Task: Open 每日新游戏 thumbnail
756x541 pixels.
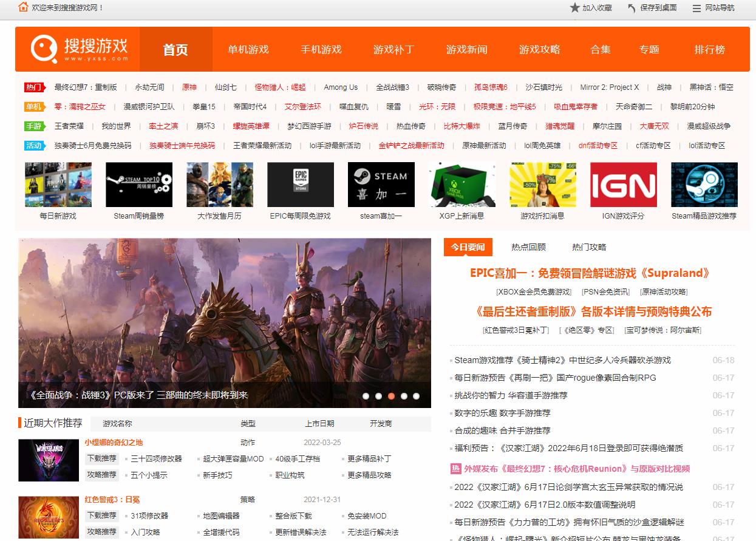Action: [58, 185]
